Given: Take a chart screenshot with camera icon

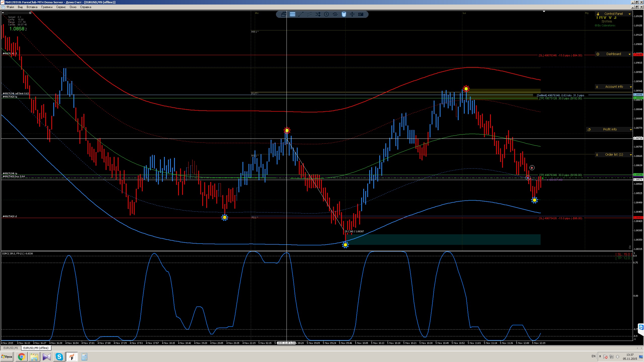Looking at the screenshot, I should coord(361,14).
